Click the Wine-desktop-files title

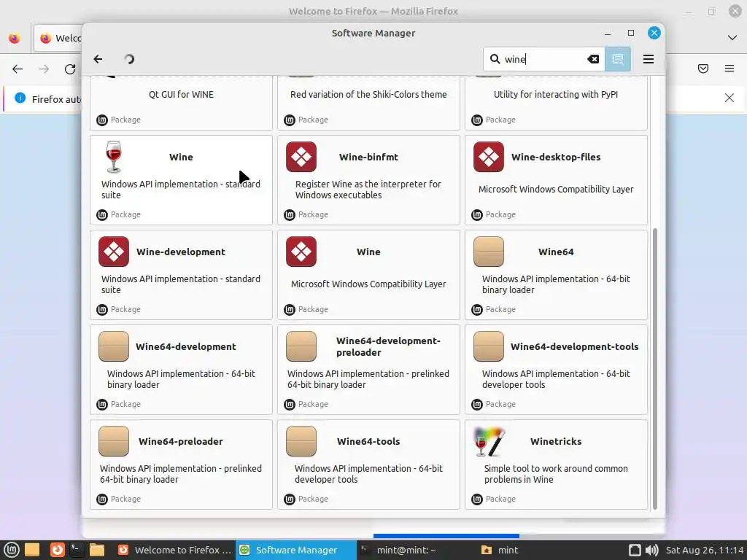click(x=555, y=157)
